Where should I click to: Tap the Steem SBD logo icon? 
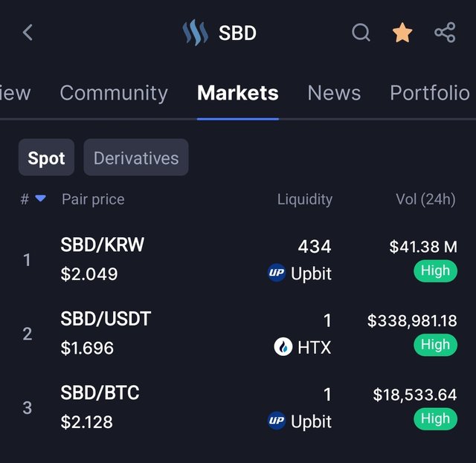195,33
